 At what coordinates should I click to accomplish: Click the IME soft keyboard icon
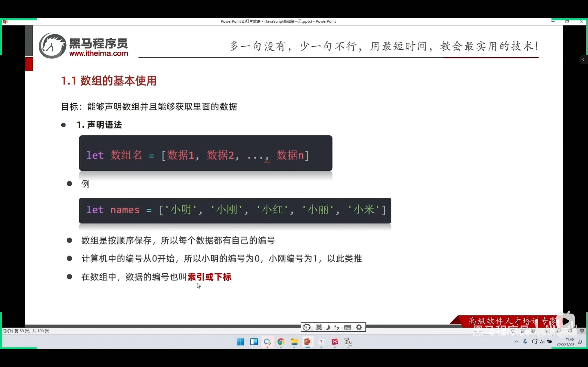(348, 327)
